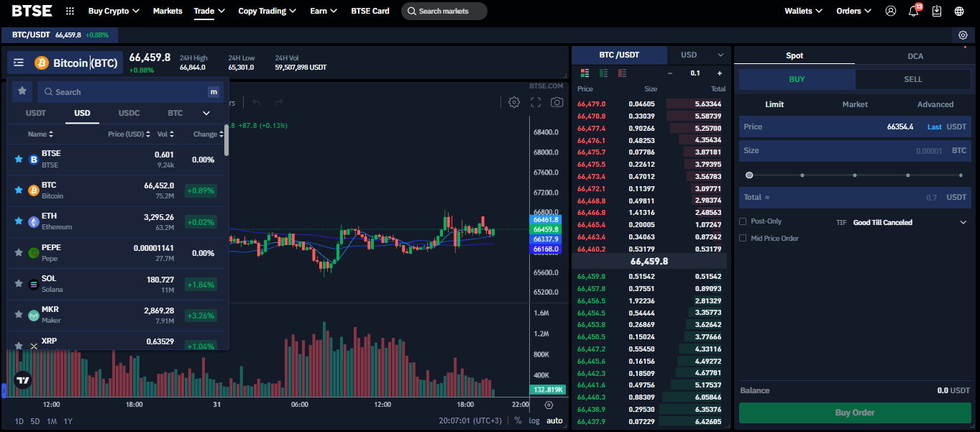This screenshot has width=980, height=432.
Task: Expand the Trade dropdown menu
Action: [209, 11]
